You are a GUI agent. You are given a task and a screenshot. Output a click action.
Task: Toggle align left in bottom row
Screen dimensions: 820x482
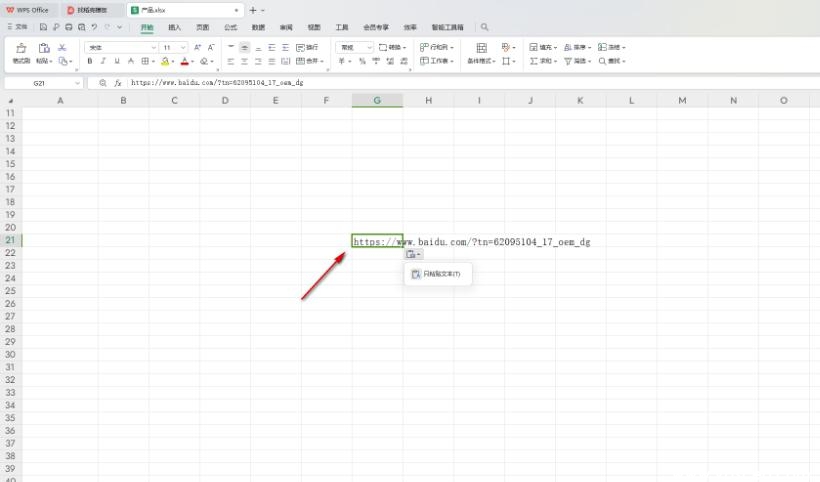point(231,61)
